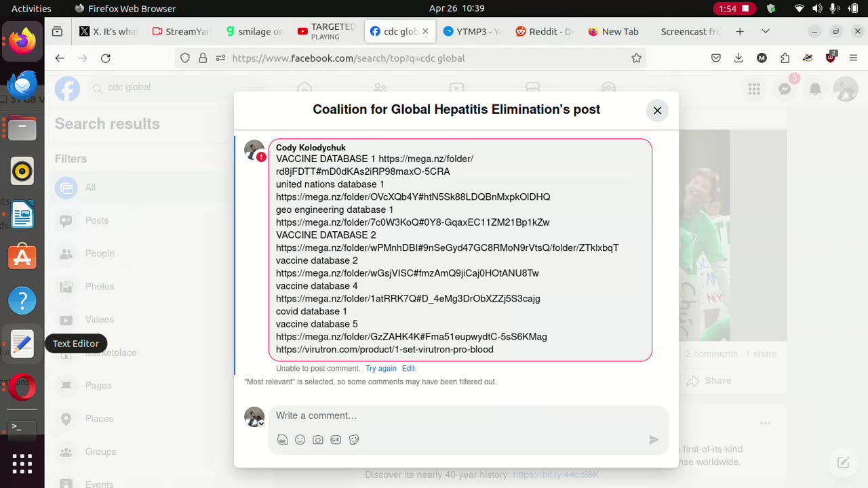Open a new browser tab
The image size is (868, 488).
click(x=740, y=31)
